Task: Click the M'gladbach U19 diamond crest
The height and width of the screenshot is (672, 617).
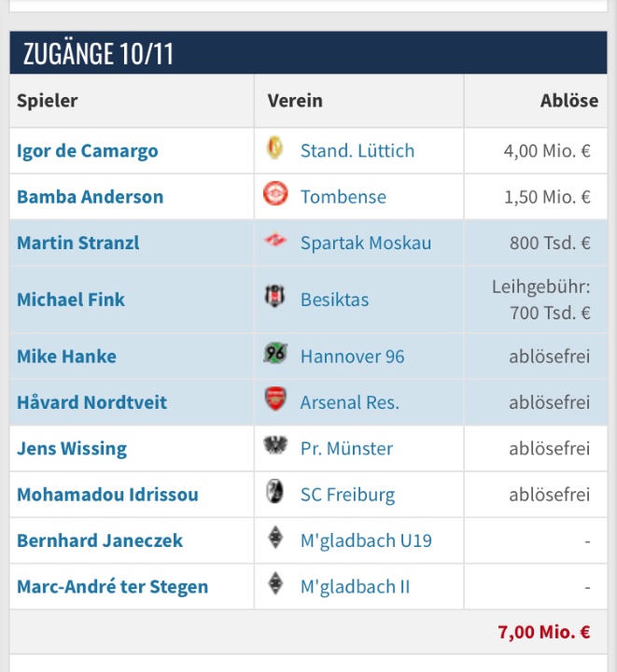Action: [274, 540]
